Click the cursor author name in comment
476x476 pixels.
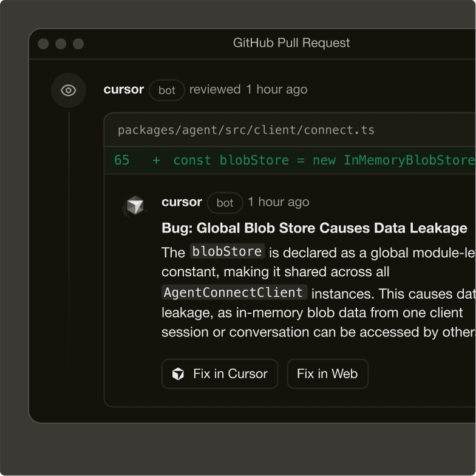click(x=182, y=202)
